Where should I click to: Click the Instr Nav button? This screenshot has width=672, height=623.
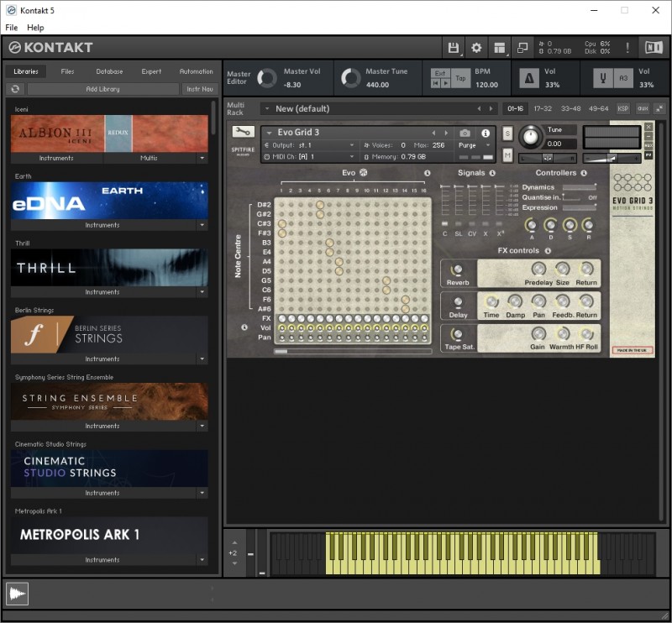point(200,89)
